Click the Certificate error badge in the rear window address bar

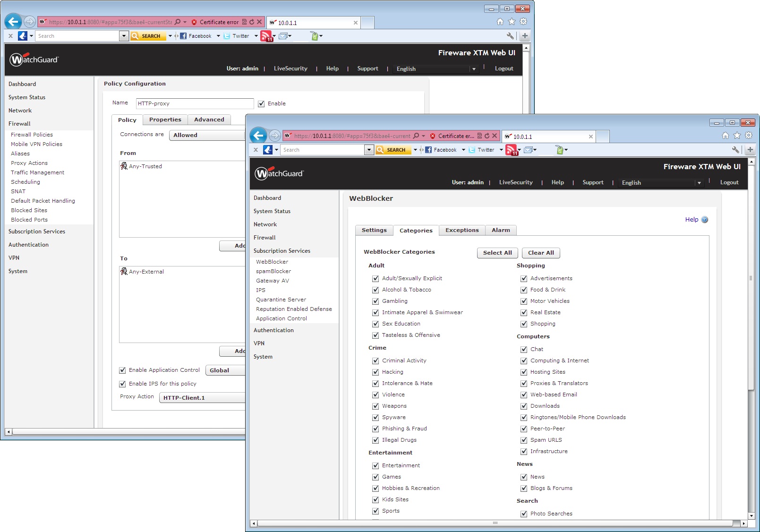coord(215,22)
